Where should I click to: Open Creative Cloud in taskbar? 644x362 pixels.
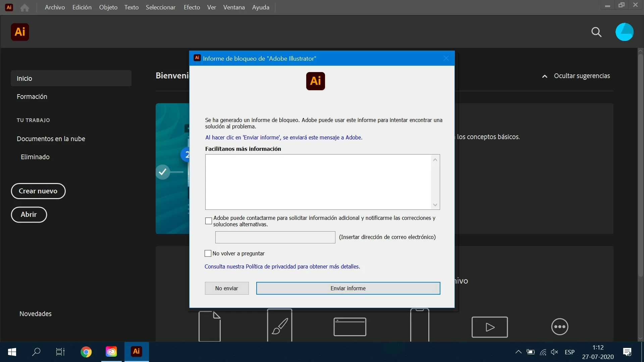111,352
